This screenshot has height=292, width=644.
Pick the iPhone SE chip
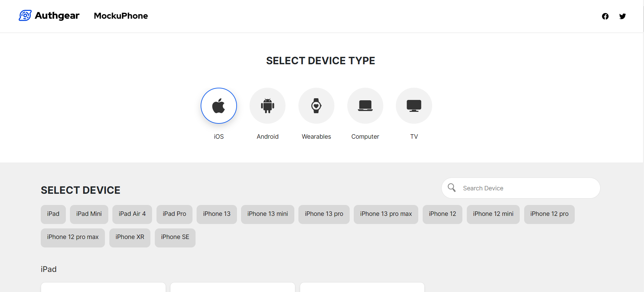click(175, 237)
